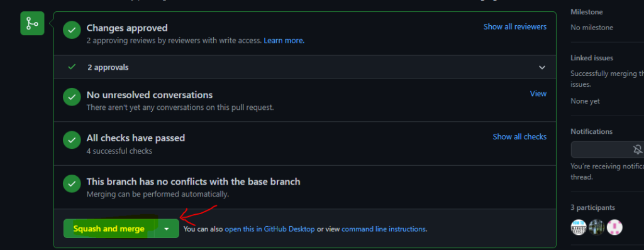Click the Squash and merge button
This screenshot has height=250, width=644.
(109, 229)
